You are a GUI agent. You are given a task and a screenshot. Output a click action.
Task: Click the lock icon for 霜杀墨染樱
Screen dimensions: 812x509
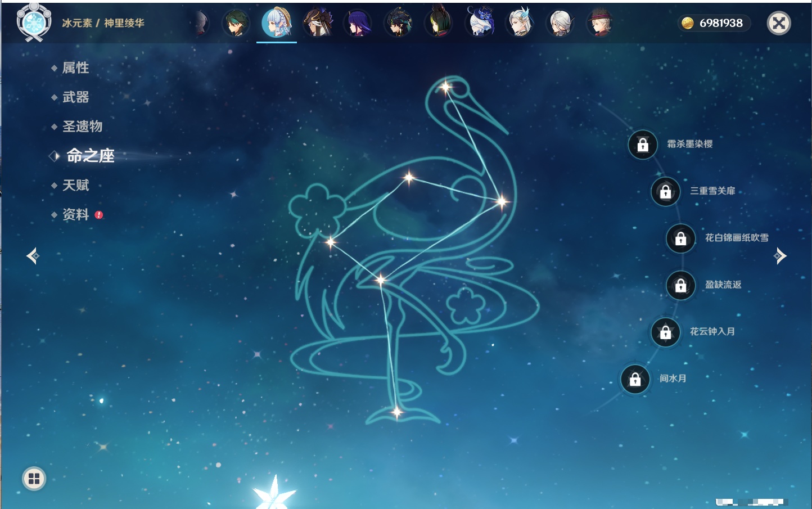pos(643,145)
